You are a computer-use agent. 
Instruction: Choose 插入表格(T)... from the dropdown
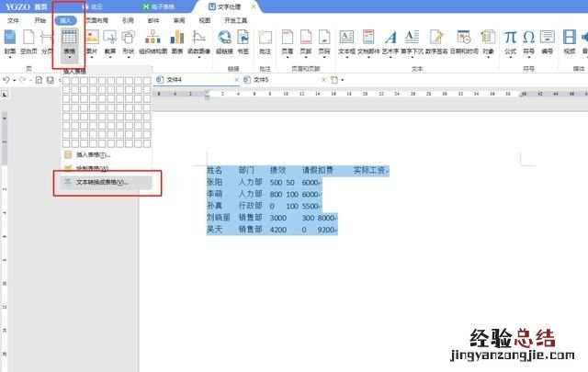[x=107, y=154]
